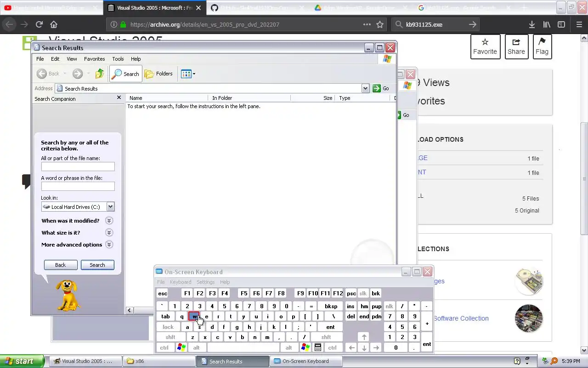Click the Up folder icon in Search Results toolbar
Viewport: 588px width, 368px height.
pyautogui.click(x=100, y=74)
